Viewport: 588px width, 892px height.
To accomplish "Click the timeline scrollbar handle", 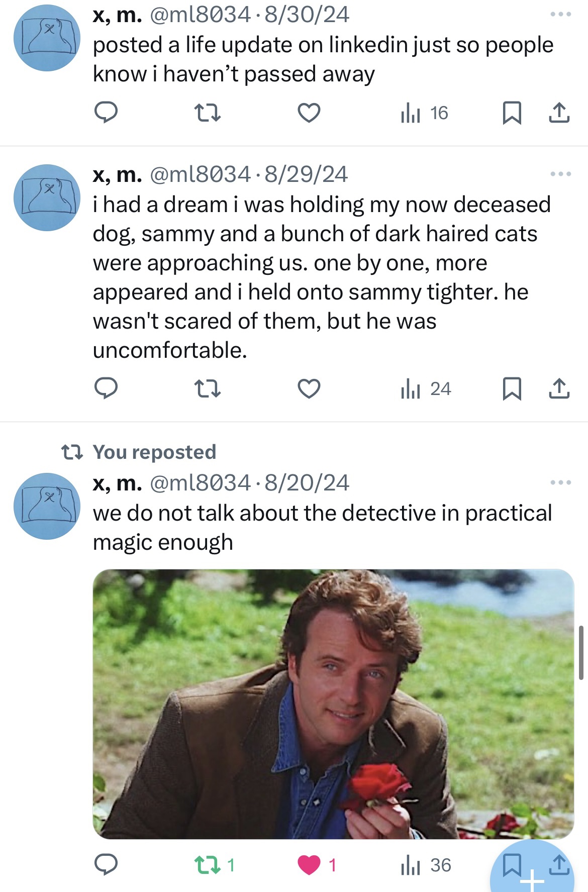I will pos(581,652).
